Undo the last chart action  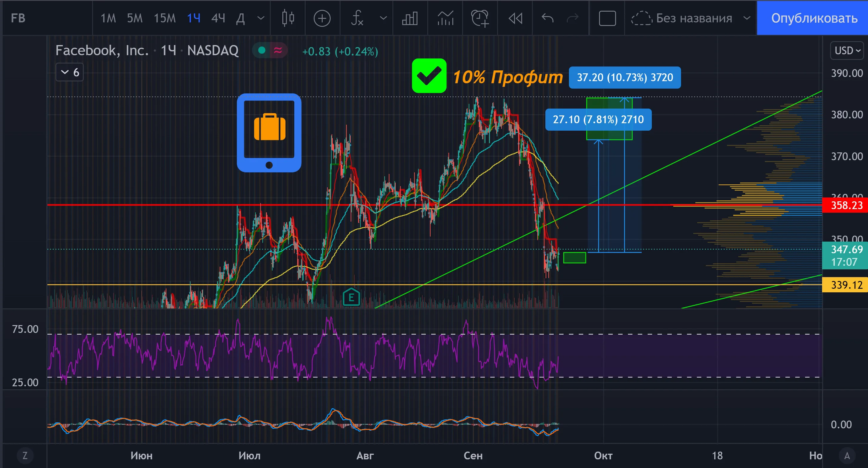pos(547,18)
